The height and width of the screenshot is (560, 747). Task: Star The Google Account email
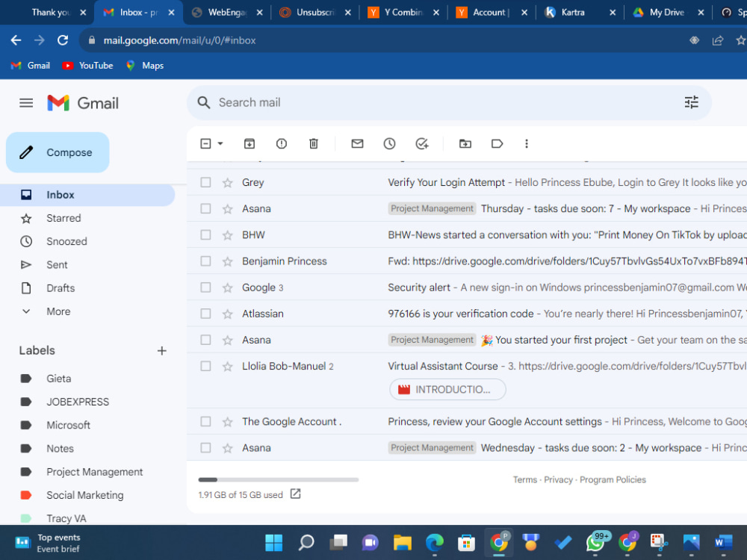tap(228, 422)
